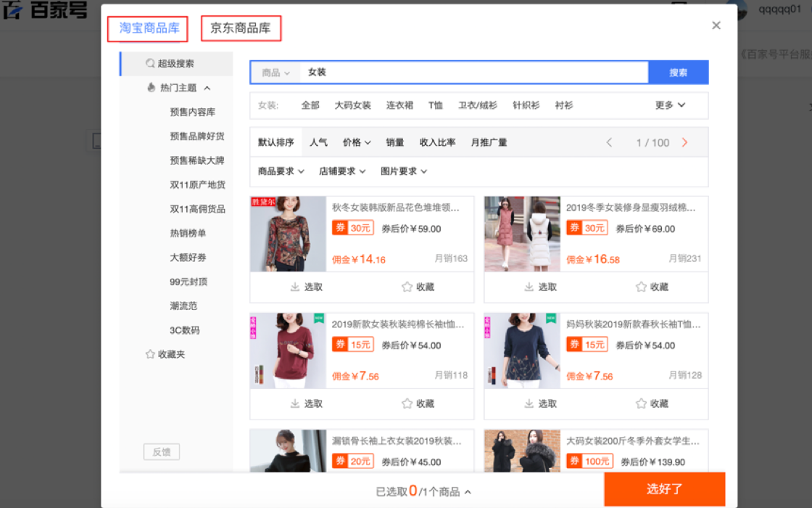Click the 反馈 button
Viewport: 812px width, 508px height.
click(162, 452)
